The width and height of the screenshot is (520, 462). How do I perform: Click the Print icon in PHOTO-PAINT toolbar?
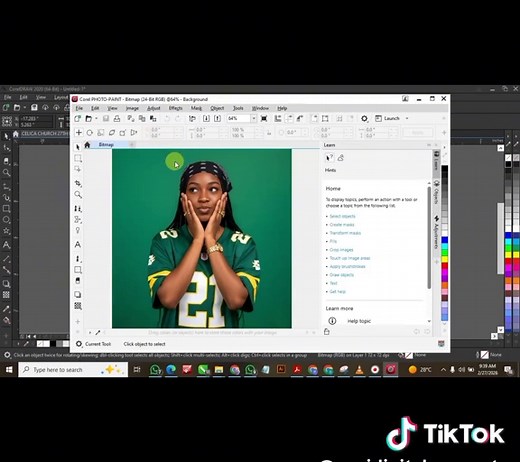click(117, 119)
